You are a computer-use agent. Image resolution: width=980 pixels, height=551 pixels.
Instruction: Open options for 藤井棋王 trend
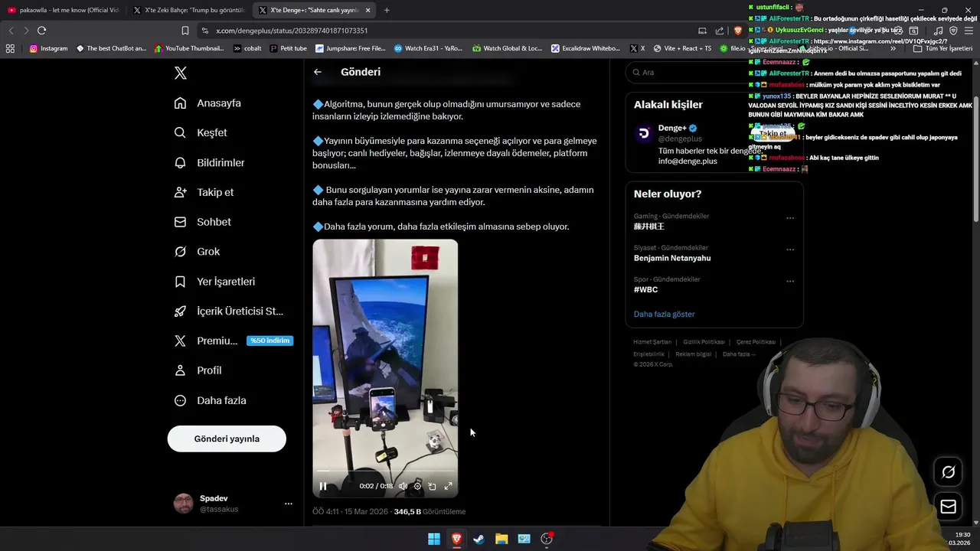[x=790, y=218]
